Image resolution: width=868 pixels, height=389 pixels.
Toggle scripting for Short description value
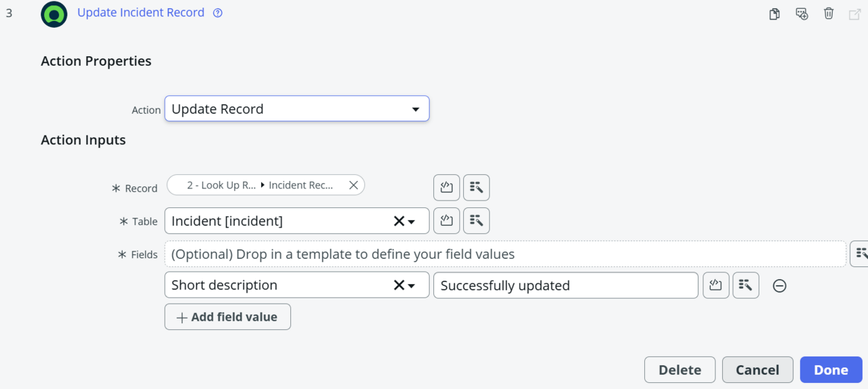tap(715, 285)
